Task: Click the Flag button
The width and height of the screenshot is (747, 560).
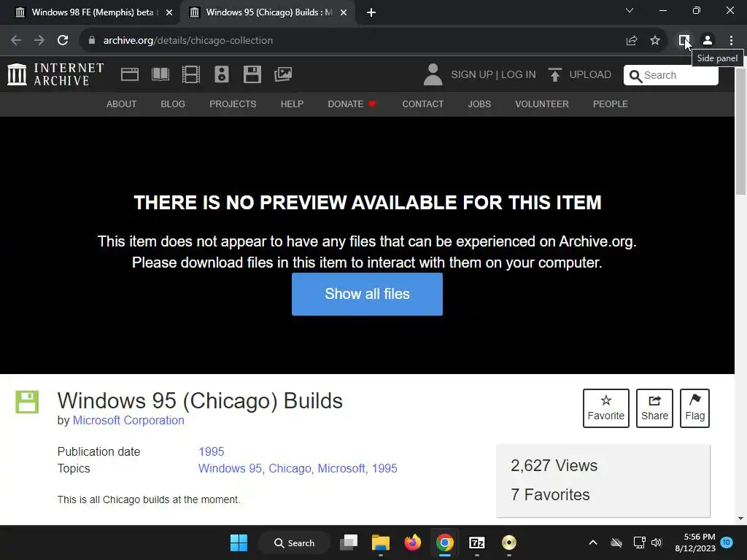Action: pyautogui.click(x=694, y=408)
